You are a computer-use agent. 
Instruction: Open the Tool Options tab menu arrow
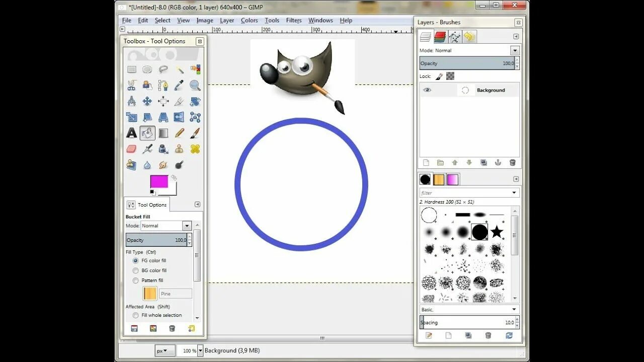pos(197,205)
